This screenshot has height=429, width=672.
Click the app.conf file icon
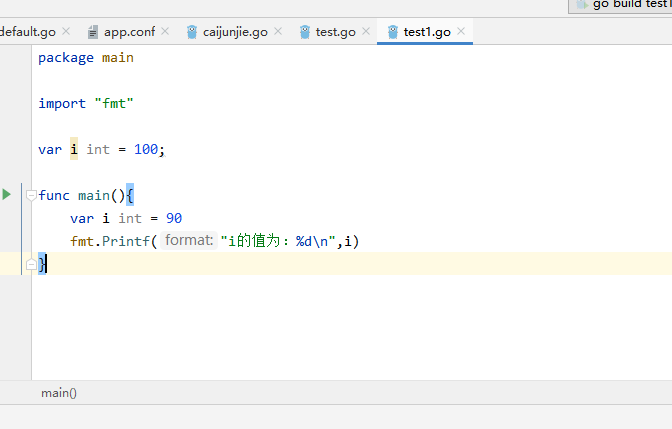(x=93, y=32)
